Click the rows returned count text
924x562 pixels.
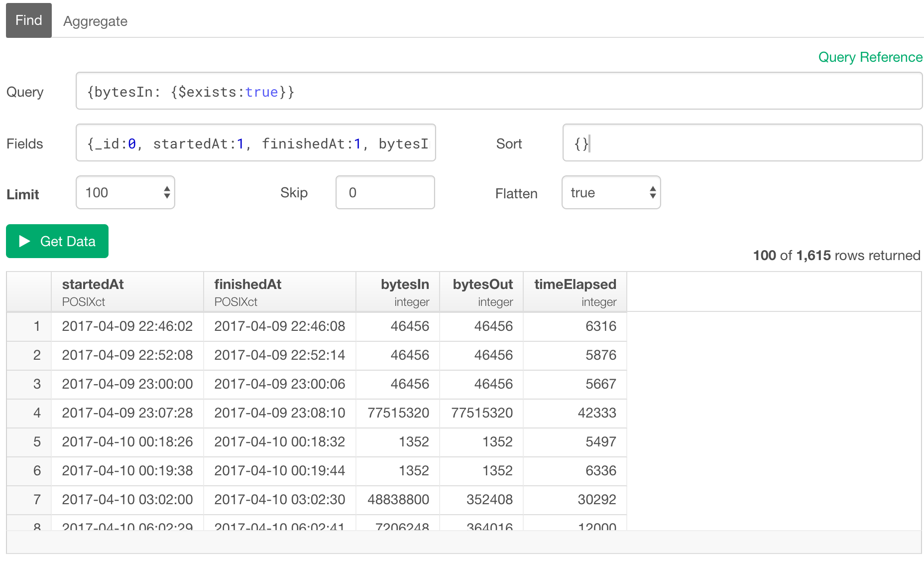pos(836,256)
